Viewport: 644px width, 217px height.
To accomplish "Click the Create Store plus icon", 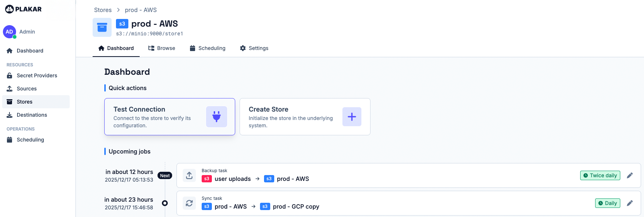I will point(352,117).
